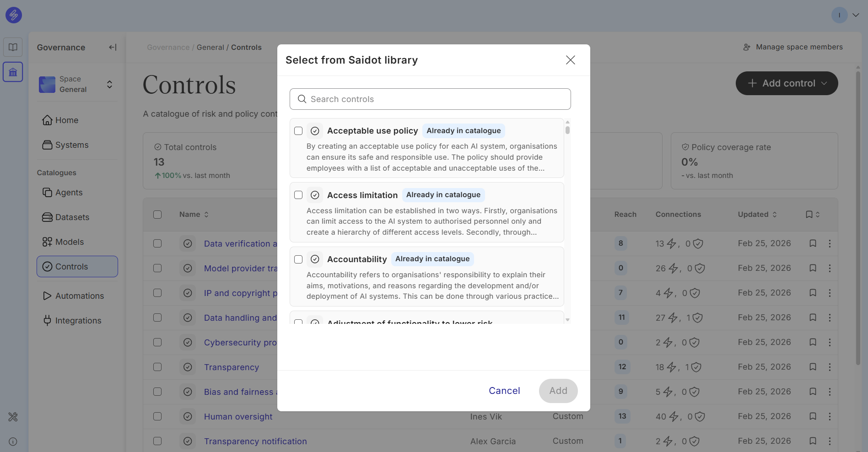Tick the Access limitation checkbox

pyautogui.click(x=298, y=195)
